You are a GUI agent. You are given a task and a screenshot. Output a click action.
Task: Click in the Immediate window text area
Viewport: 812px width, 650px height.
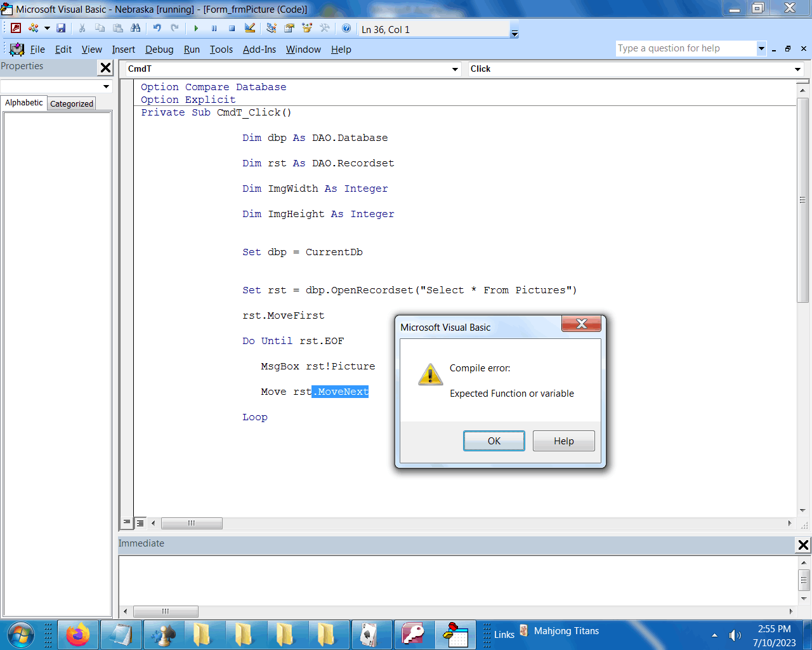458,580
